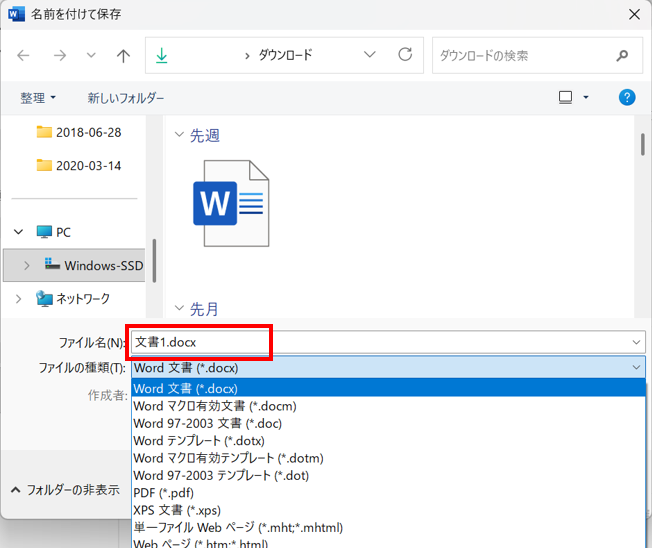This screenshot has height=548, width=652.
Task: Open the help question mark icon
Action: (627, 97)
